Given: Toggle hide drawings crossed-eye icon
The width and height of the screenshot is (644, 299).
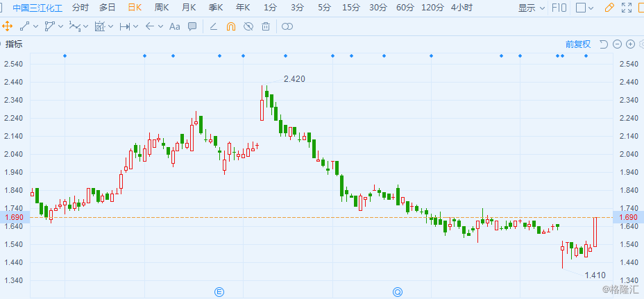Looking at the screenshot, I should pyautogui.click(x=248, y=26).
